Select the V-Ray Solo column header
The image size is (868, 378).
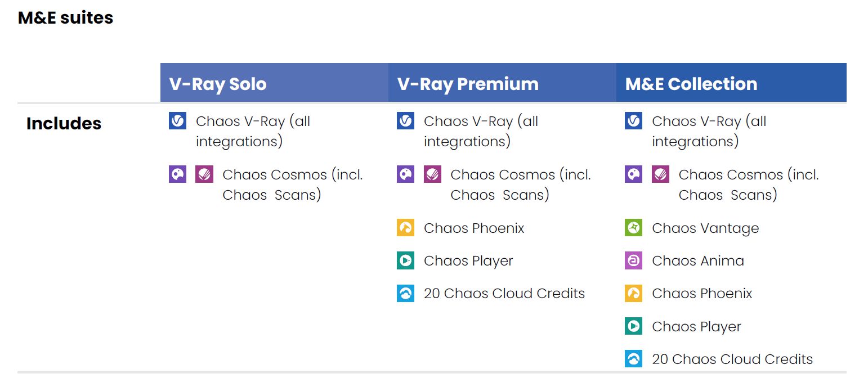(x=274, y=83)
